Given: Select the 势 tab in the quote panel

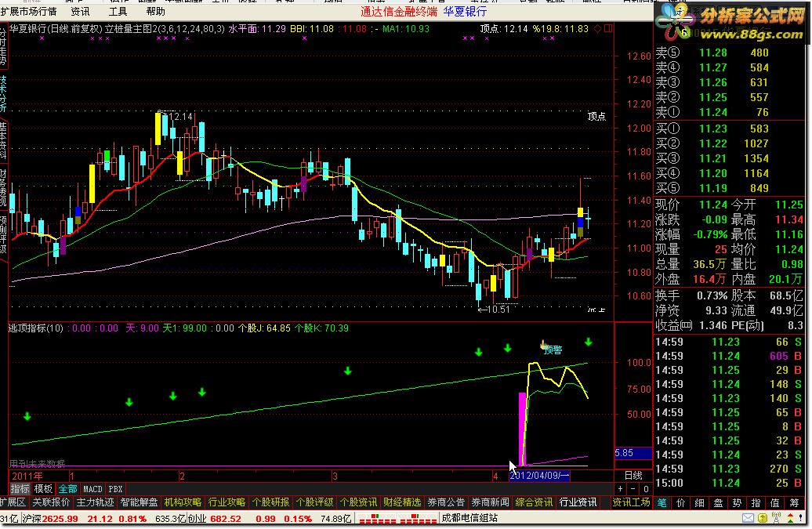Looking at the screenshot, I should (x=737, y=502).
